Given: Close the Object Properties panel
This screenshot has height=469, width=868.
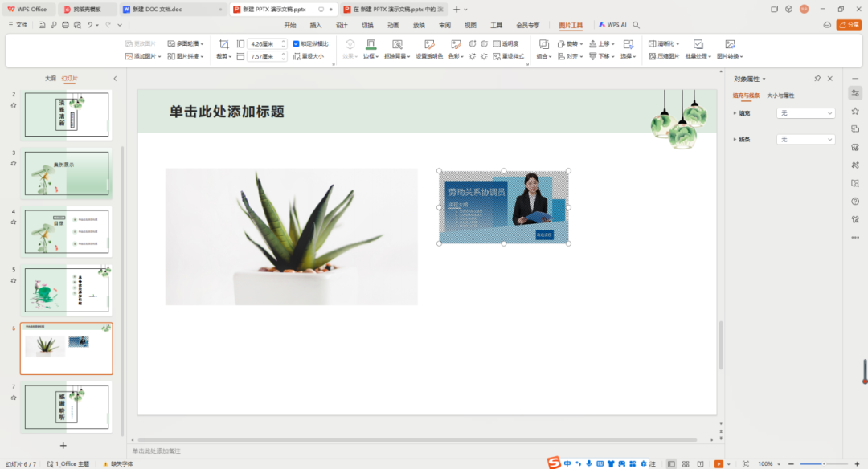Looking at the screenshot, I should (x=829, y=79).
